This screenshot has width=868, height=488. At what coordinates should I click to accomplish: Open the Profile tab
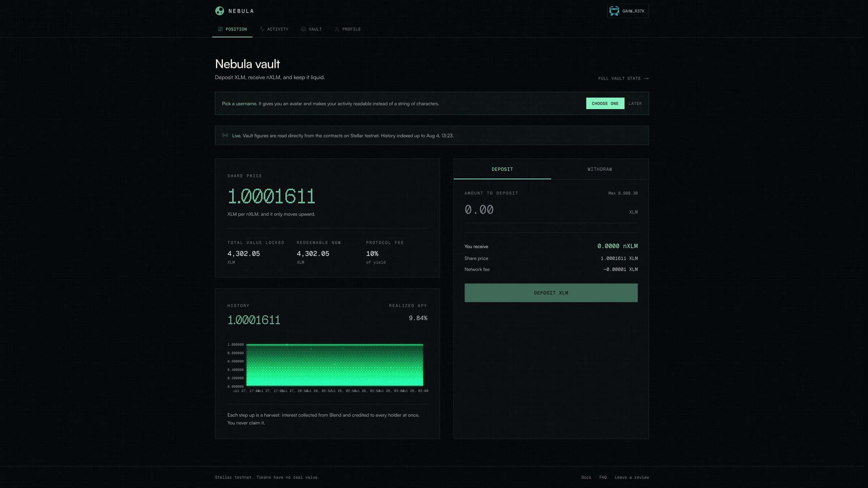348,29
